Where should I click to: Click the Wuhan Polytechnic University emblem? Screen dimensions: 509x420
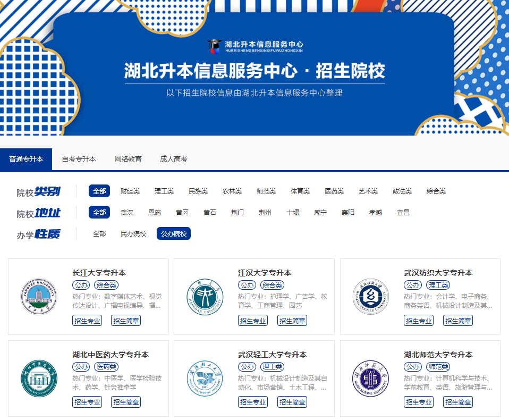pos(205,379)
